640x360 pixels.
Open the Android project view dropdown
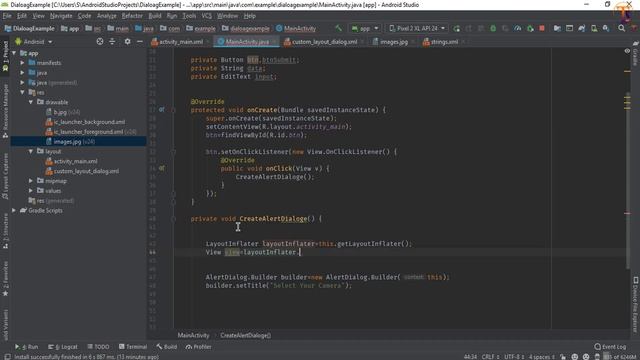[x=34, y=42]
